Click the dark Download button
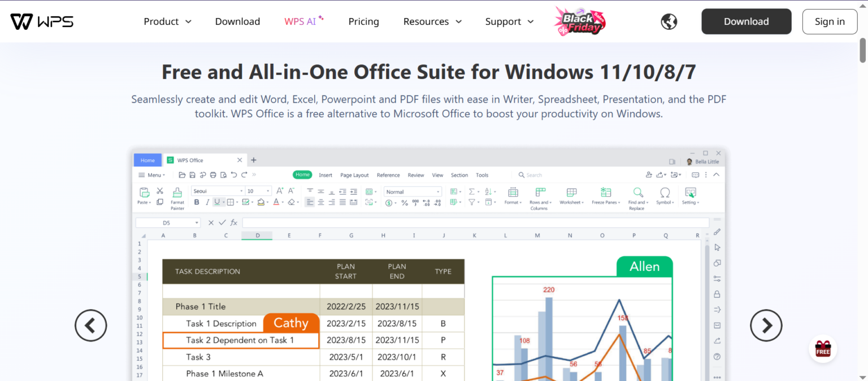This screenshot has width=868, height=381. click(746, 21)
